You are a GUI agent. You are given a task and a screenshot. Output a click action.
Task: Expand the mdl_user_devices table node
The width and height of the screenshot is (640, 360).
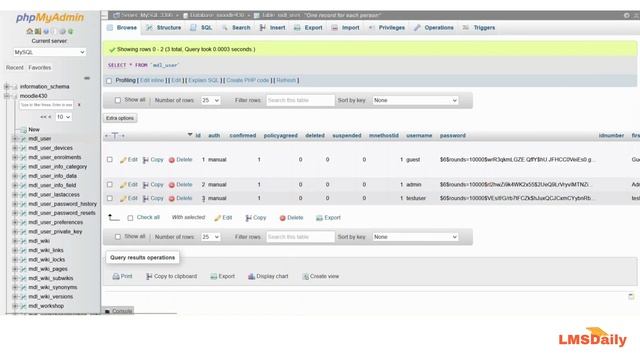pyautogui.click(x=15, y=148)
